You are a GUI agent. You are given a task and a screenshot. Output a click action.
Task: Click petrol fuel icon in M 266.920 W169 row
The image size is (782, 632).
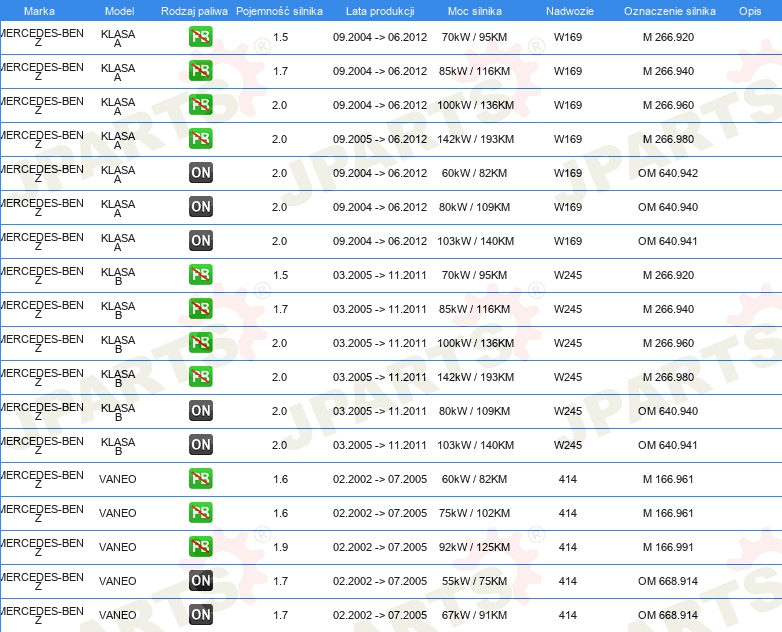pyautogui.click(x=200, y=36)
